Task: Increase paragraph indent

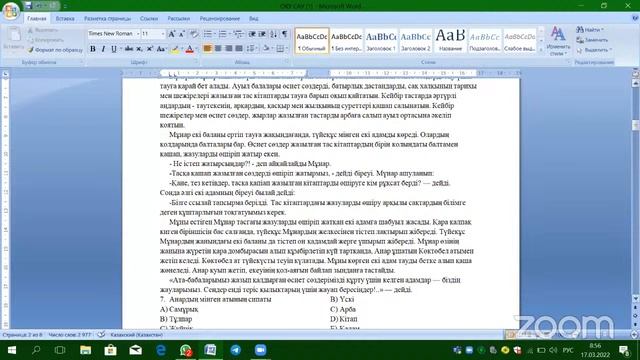Action: [262, 34]
